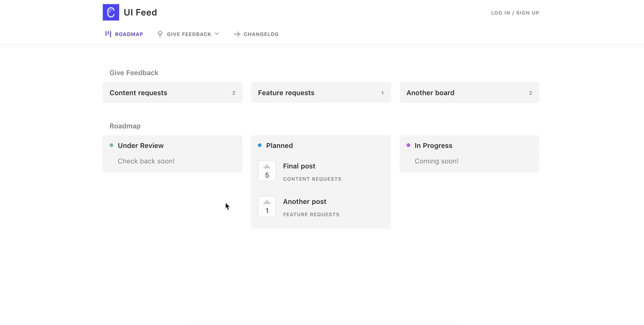Open the Roadmap tab
Viewport: 644px width, 325px height.
pyautogui.click(x=129, y=34)
